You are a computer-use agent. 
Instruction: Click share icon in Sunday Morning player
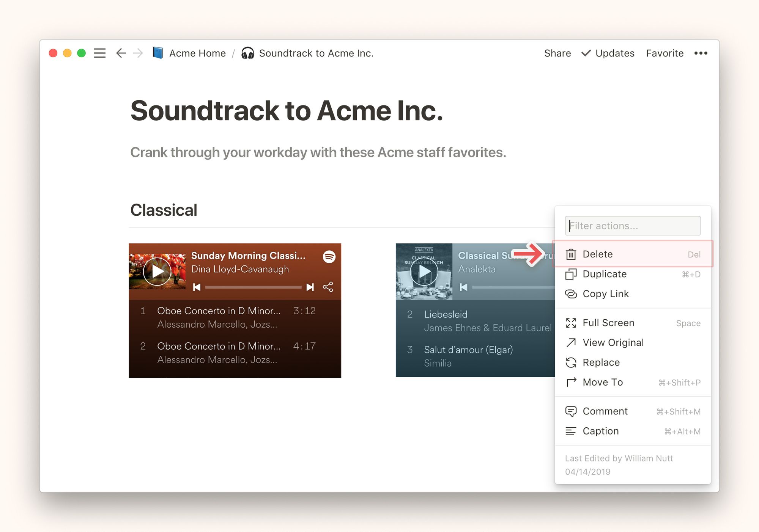pyautogui.click(x=328, y=287)
